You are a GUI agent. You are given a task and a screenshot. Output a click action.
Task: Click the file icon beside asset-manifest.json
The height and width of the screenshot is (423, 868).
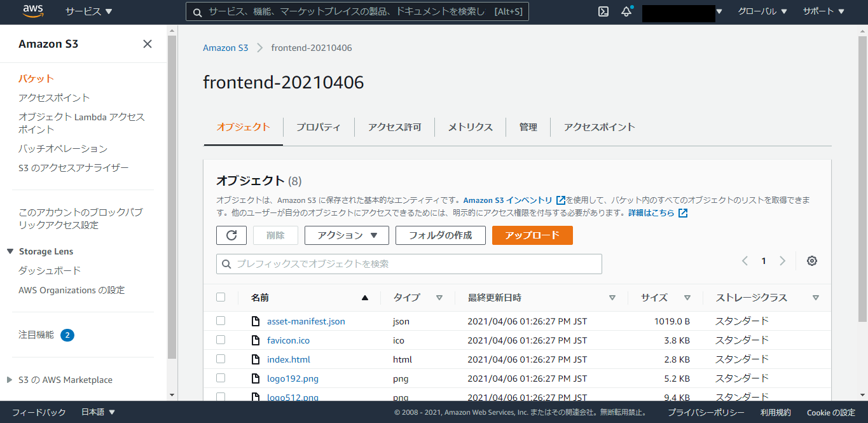256,321
